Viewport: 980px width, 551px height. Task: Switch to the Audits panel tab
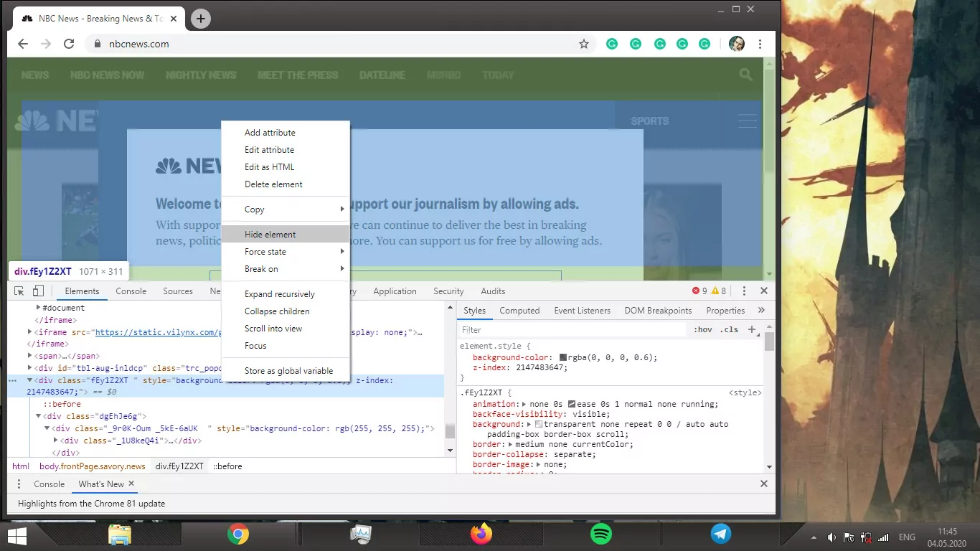493,291
